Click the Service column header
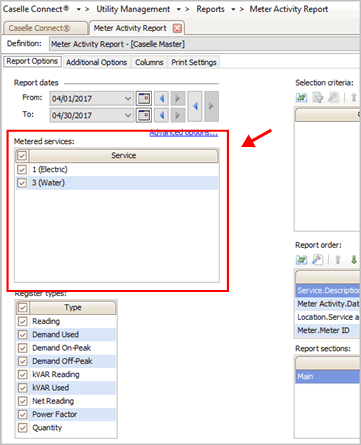Viewport: 361px width, 445px height. pos(124,156)
